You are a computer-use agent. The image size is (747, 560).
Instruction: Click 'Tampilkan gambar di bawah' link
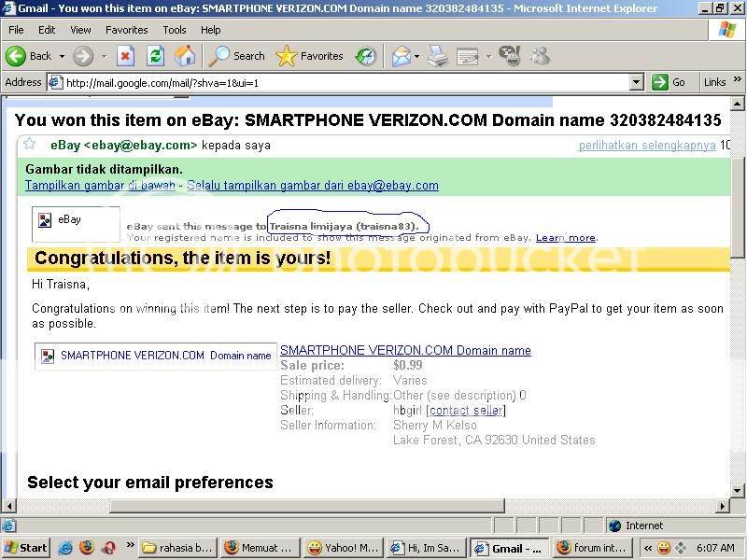(x=100, y=185)
